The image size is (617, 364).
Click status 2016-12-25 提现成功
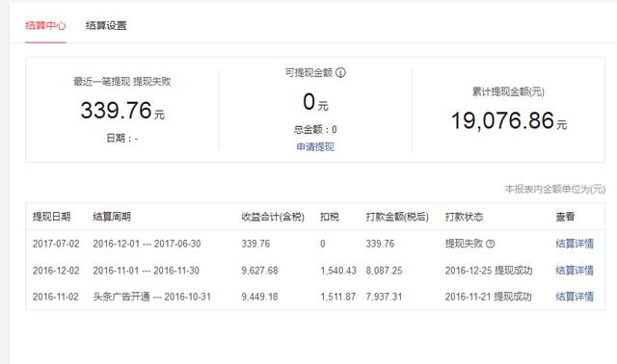489,271
